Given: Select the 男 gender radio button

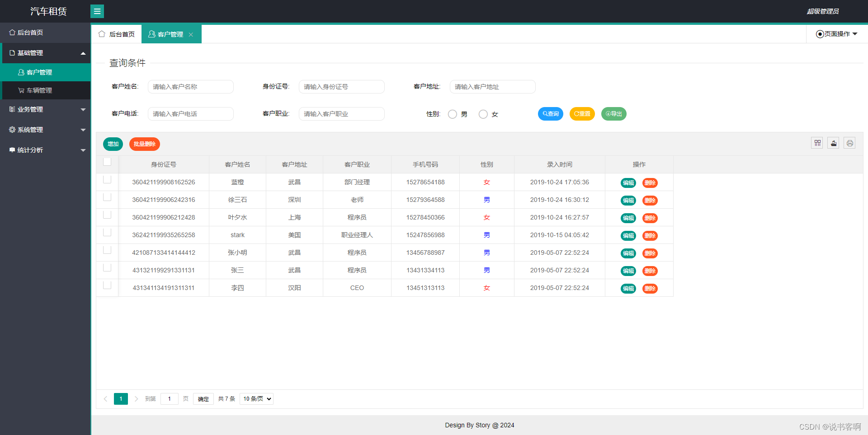Looking at the screenshot, I should (453, 114).
